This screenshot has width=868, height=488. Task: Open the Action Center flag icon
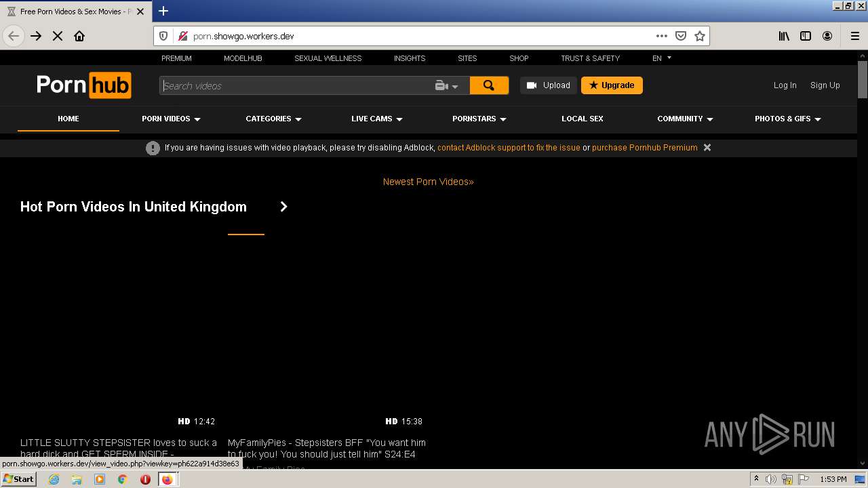click(804, 479)
